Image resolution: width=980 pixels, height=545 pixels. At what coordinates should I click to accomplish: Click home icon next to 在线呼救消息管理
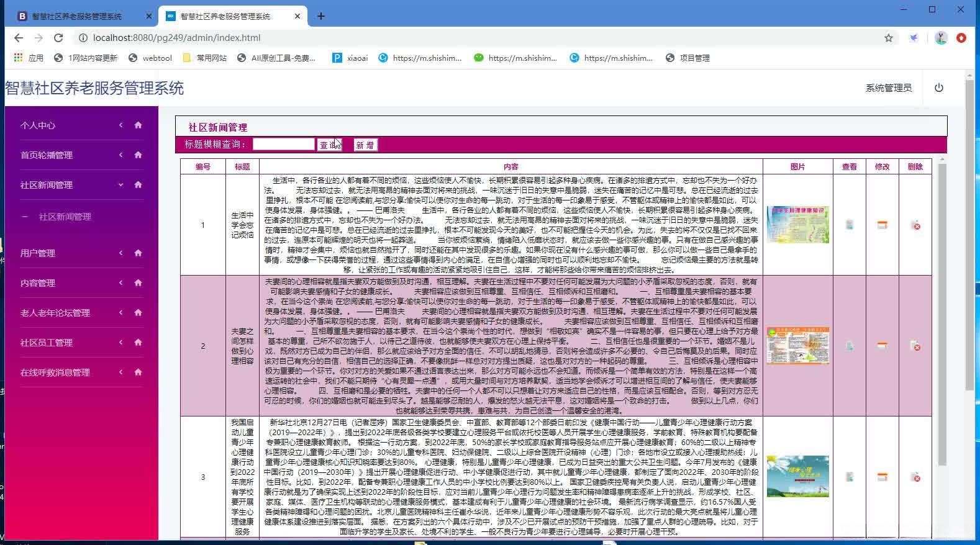click(x=138, y=372)
